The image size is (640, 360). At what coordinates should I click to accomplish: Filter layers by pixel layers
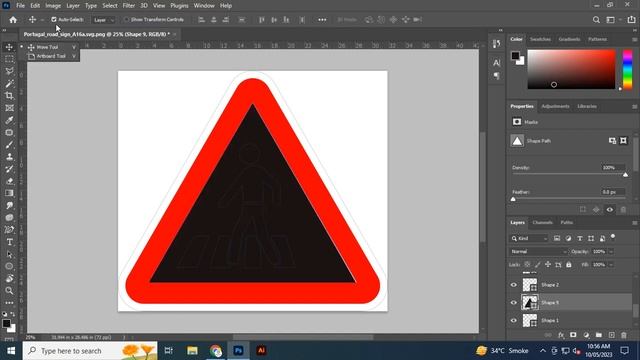pyautogui.click(x=557, y=238)
